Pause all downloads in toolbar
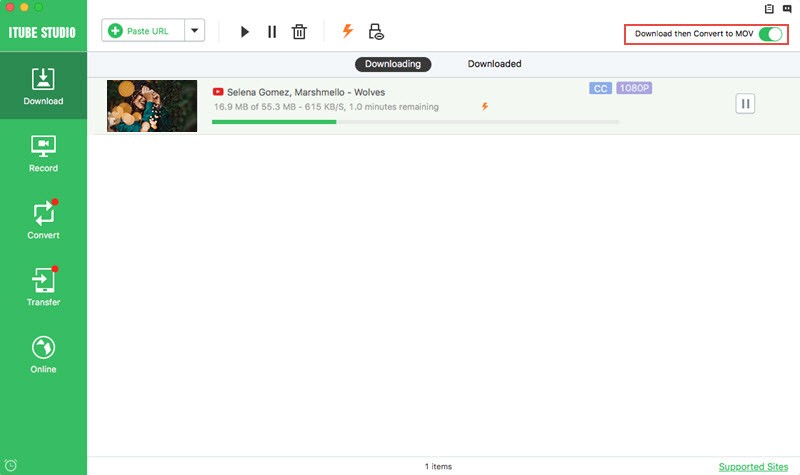Viewport: 800px width, 475px height. 272,32
